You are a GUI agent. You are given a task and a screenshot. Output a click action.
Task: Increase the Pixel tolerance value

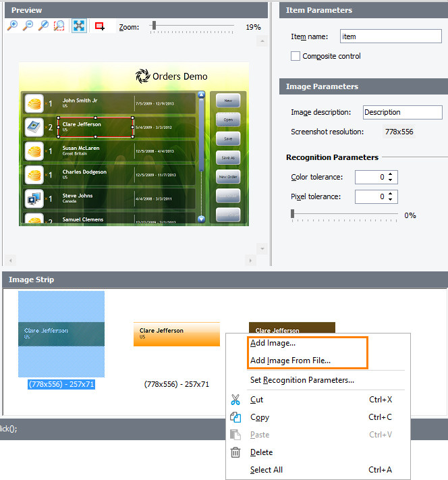tap(390, 194)
